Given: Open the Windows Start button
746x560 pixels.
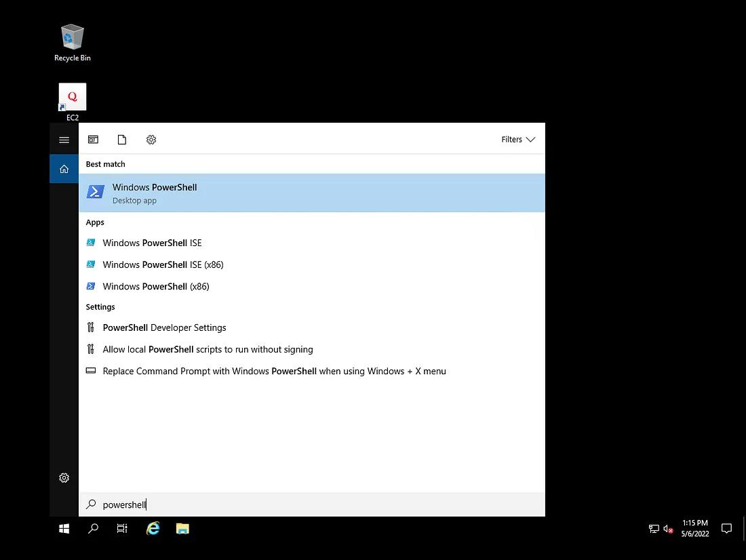Looking at the screenshot, I should 64,529.
